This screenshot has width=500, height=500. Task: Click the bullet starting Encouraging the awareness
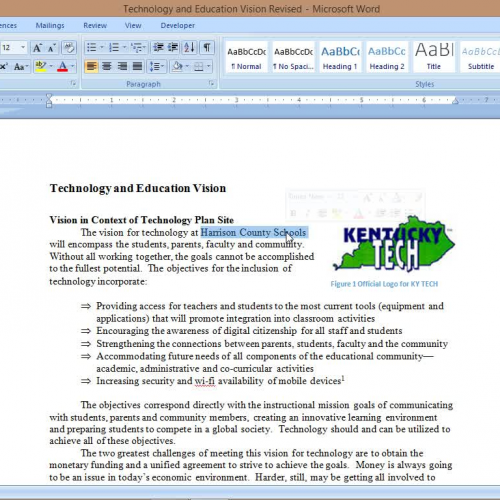[x=249, y=331]
